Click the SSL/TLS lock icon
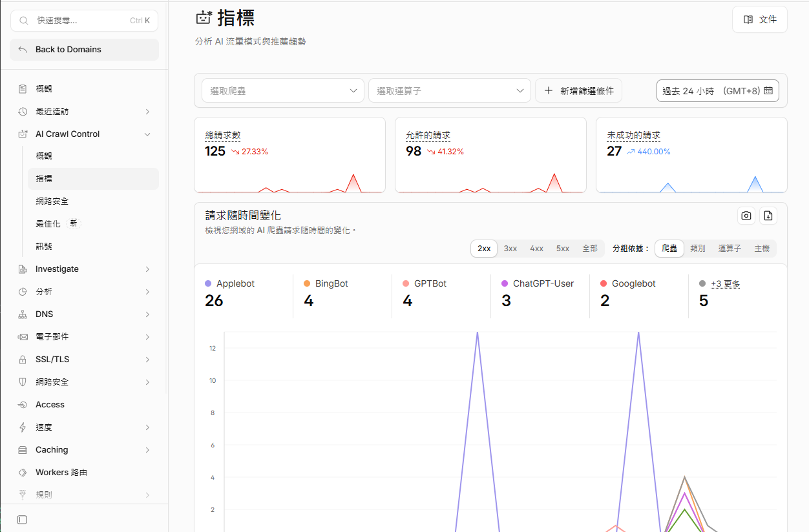Viewport: 809px width, 532px height. pyautogui.click(x=23, y=360)
